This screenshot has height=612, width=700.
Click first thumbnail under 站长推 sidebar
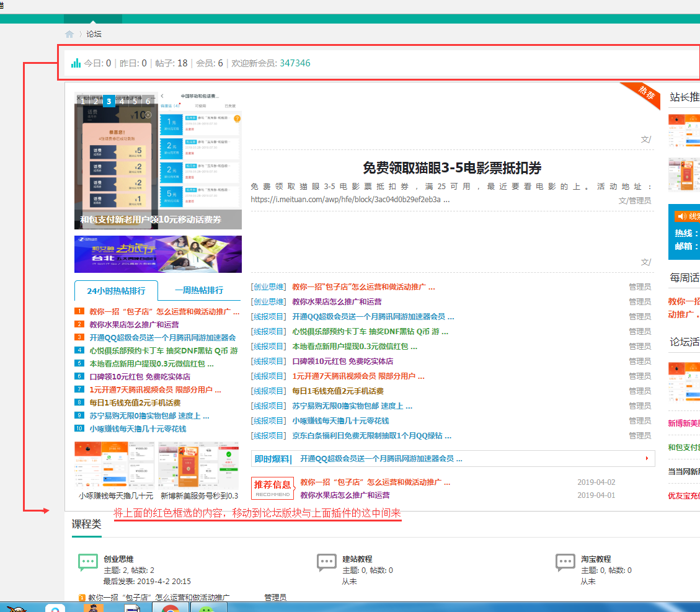pyautogui.click(x=684, y=130)
